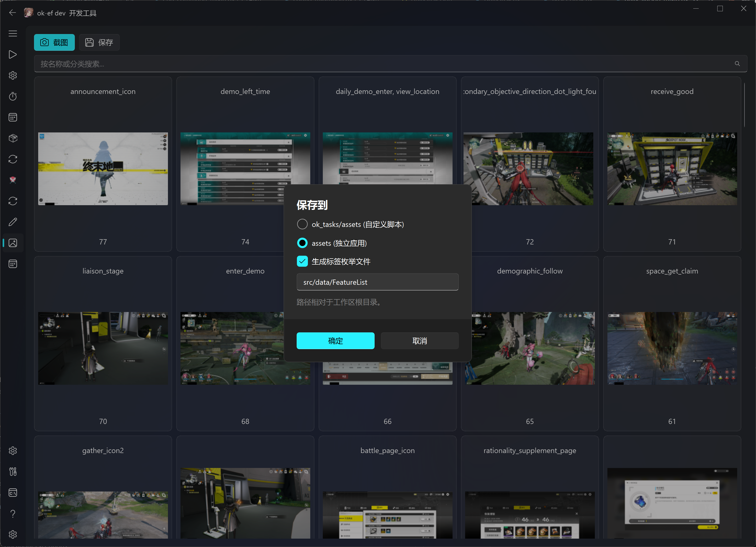Open the rationality_supplement_page thumbnail image
Image resolution: width=756 pixels, height=547 pixels.
pos(530,515)
